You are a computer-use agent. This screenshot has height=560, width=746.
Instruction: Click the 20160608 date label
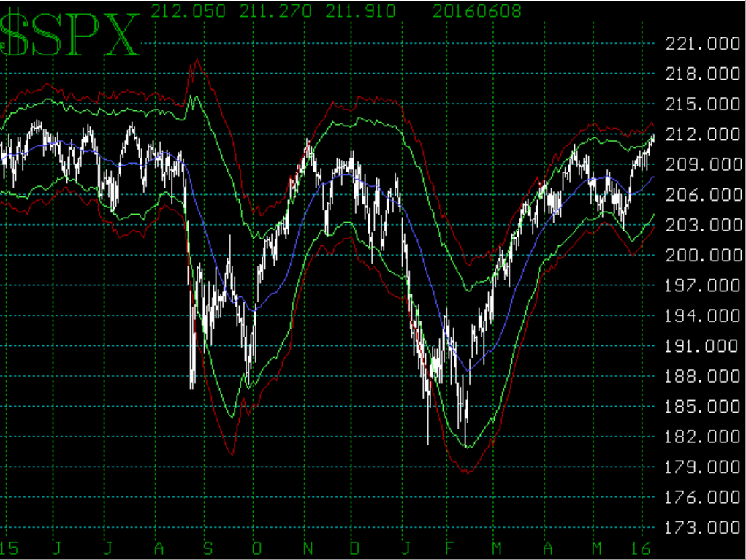(x=476, y=11)
